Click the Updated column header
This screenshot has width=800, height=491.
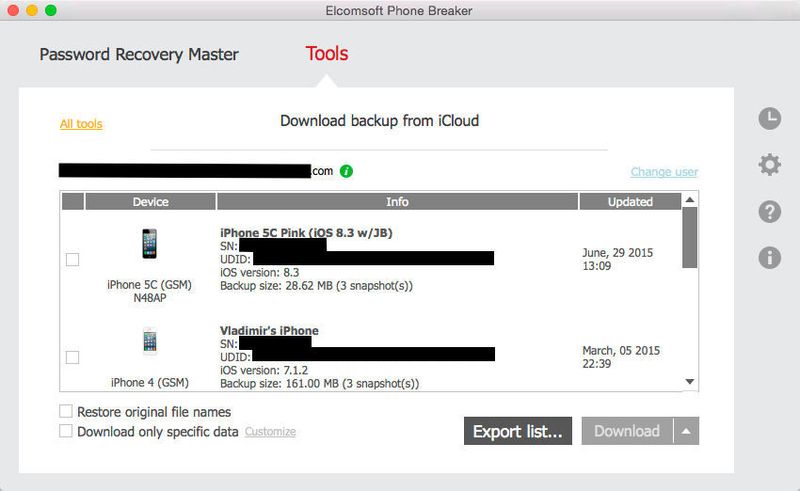point(630,202)
